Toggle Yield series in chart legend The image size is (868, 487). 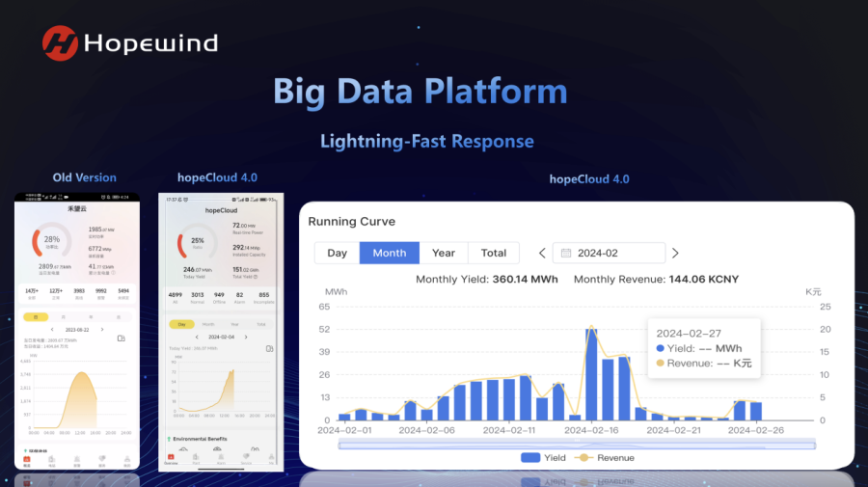544,458
